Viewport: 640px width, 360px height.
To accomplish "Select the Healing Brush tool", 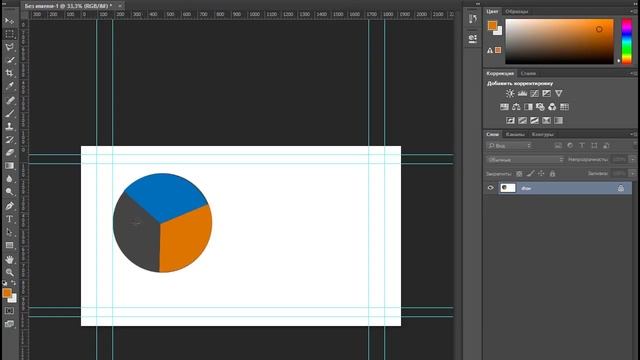I will (x=9, y=100).
